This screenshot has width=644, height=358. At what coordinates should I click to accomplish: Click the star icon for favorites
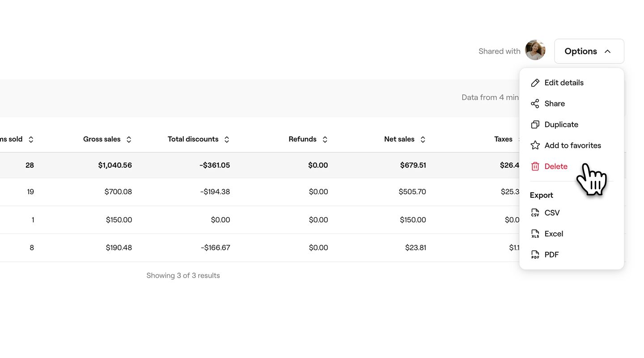(535, 145)
